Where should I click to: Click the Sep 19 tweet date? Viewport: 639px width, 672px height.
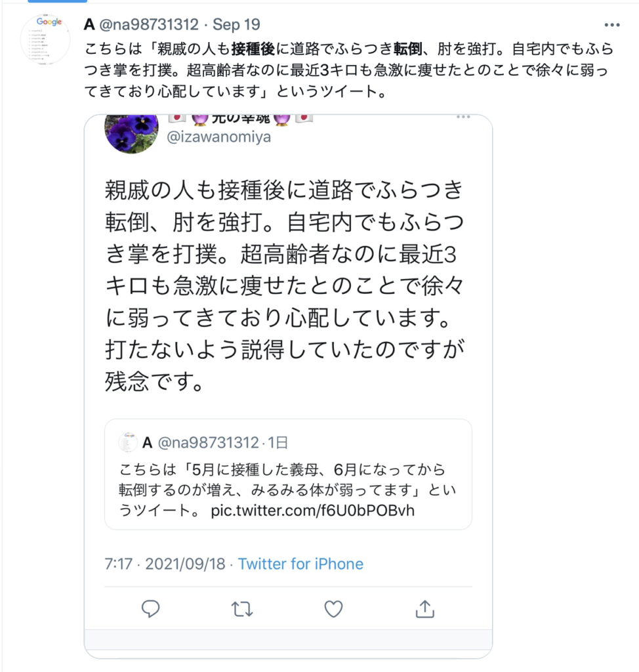click(x=236, y=24)
